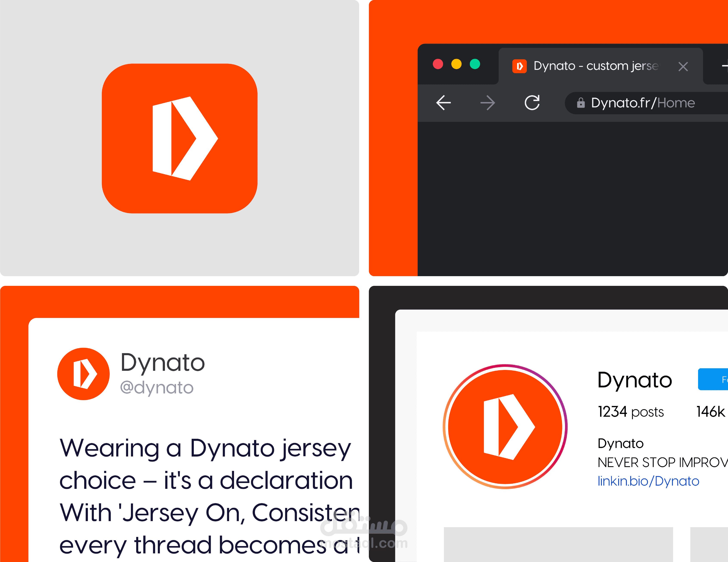Click the 1234 posts count
Screen dimensions: 728x562
click(x=630, y=412)
